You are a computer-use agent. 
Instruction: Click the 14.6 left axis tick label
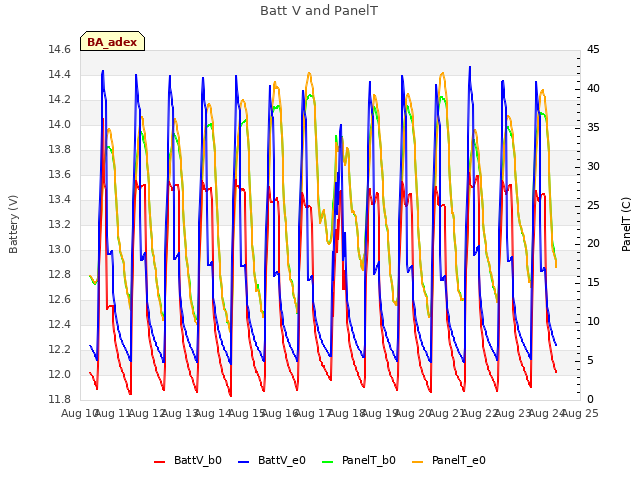tap(59, 50)
